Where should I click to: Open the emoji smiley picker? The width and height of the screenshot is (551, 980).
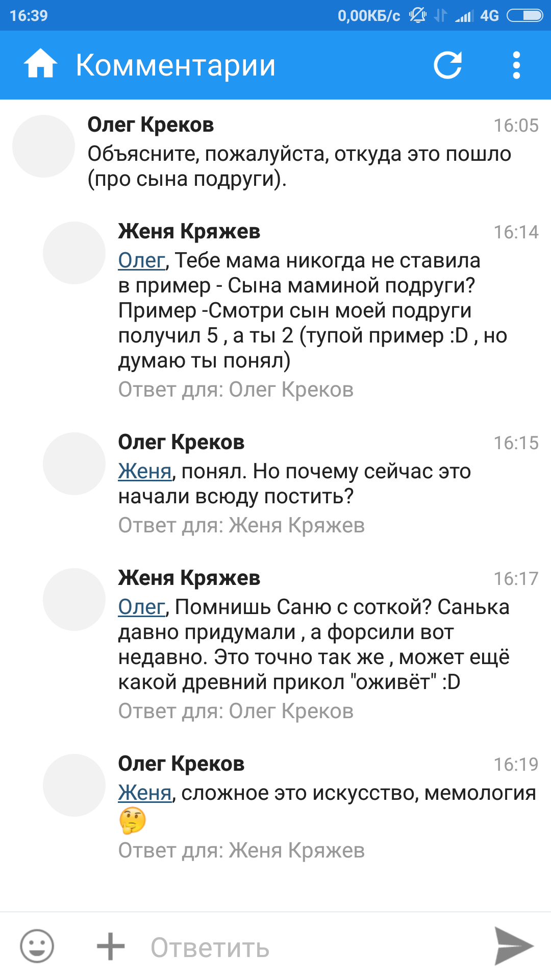tap(37, 946)
